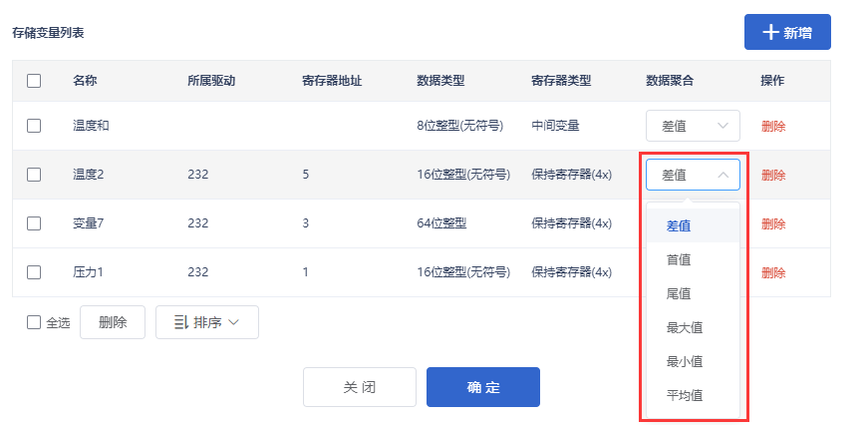Screen dimensions: 868x425
Task: Click the 确定 confirm button
Action: pos(482,387)
